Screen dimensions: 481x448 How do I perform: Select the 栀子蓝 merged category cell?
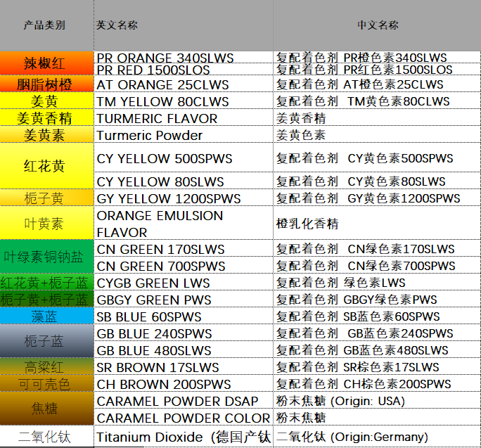(x=47, y=341)
